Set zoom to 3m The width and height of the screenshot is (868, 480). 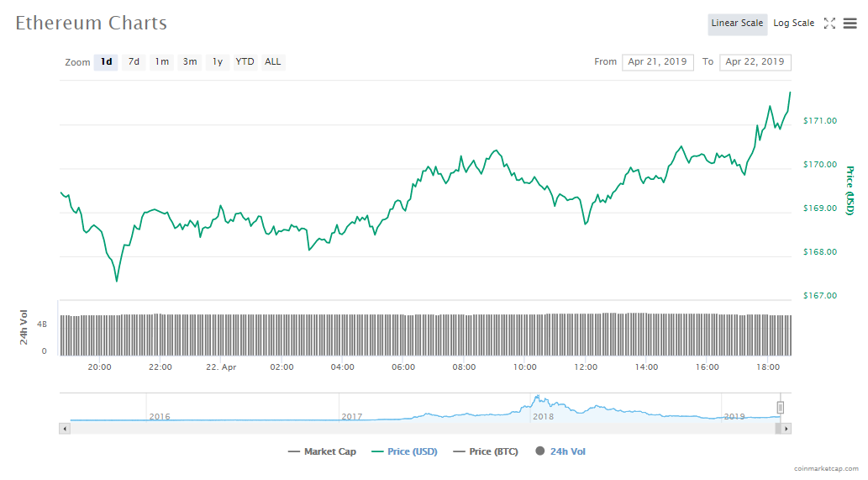[x=190, y=62]
